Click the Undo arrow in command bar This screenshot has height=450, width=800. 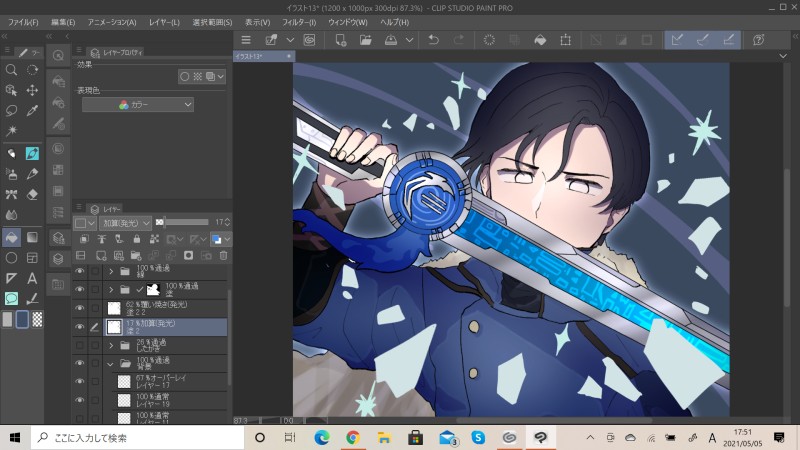tap(434, 40)
